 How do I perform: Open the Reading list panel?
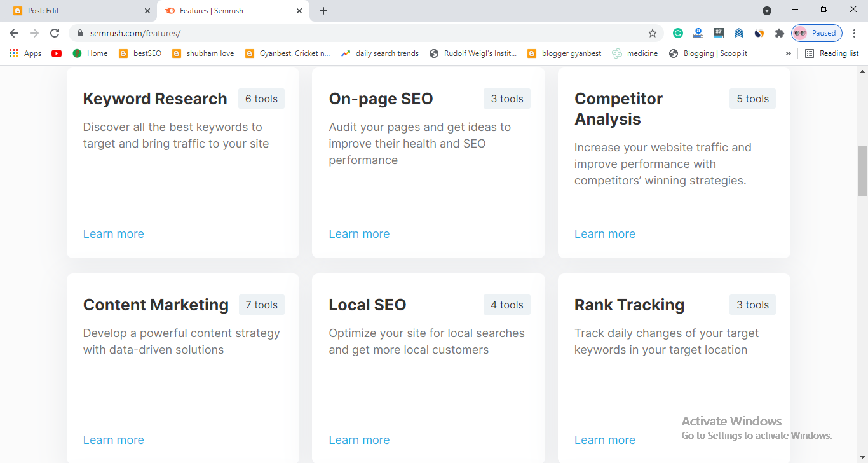(832, 53)
